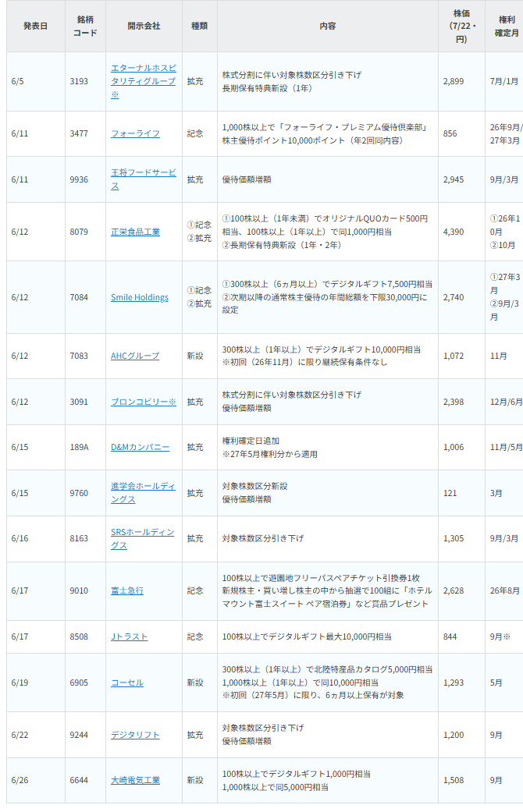Select stock code 6905 cell
This screenshot has height=812, width=523.
[x=85, y=683]
